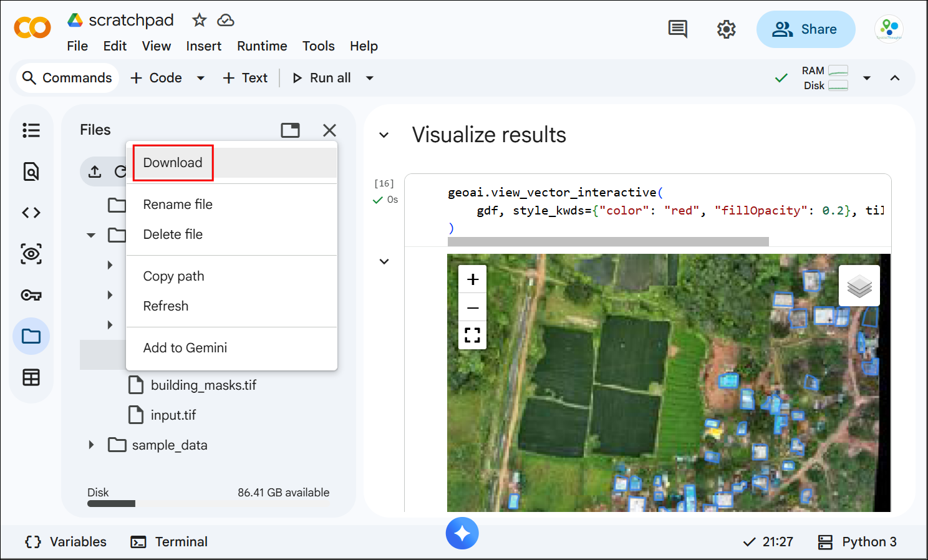Collapse the Visualize results section
928x560 pixels.
(x=384, y=135)
